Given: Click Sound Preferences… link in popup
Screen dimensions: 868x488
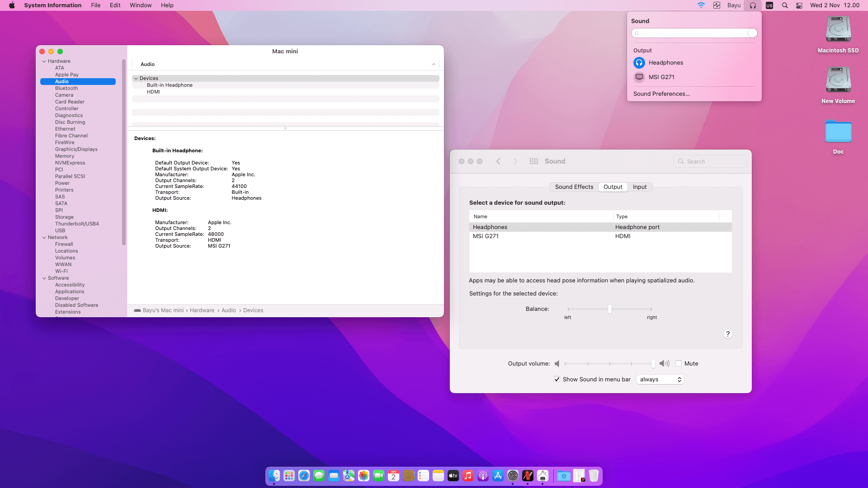Looking at the screenshot, I should pyautogui.click(x=661, y=94).
